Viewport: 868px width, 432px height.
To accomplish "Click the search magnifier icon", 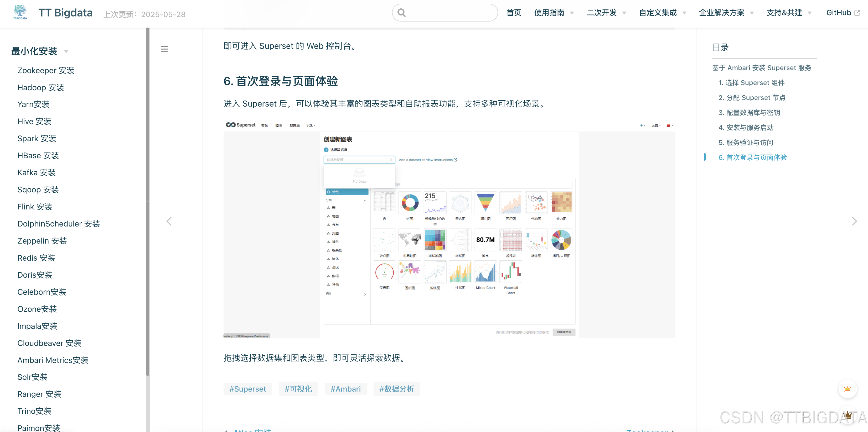I will [x=401, y=13].
